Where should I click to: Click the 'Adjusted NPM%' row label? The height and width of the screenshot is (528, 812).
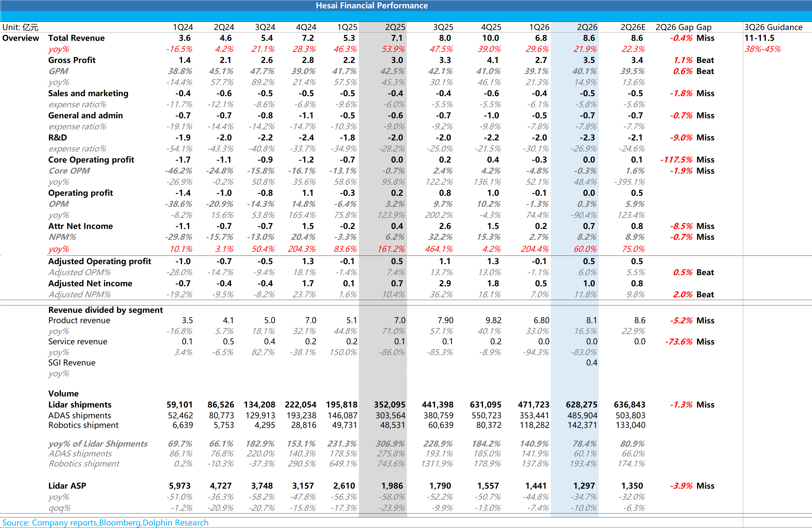[80, 295]
